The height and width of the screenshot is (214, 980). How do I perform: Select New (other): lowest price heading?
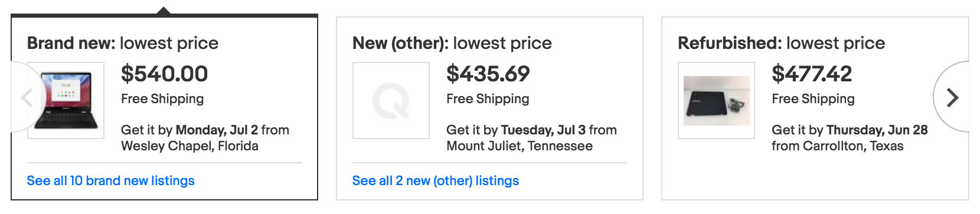click(x=452, y=43)
